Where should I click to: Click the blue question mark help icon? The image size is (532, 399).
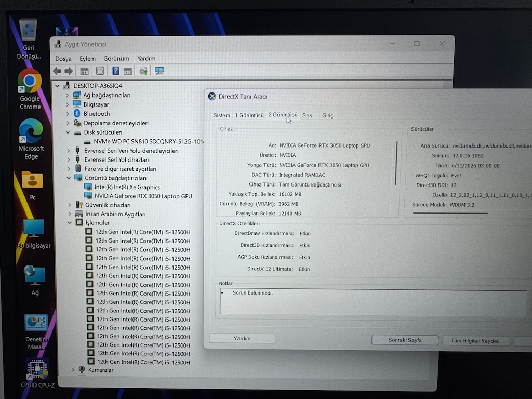pos(116,71)
